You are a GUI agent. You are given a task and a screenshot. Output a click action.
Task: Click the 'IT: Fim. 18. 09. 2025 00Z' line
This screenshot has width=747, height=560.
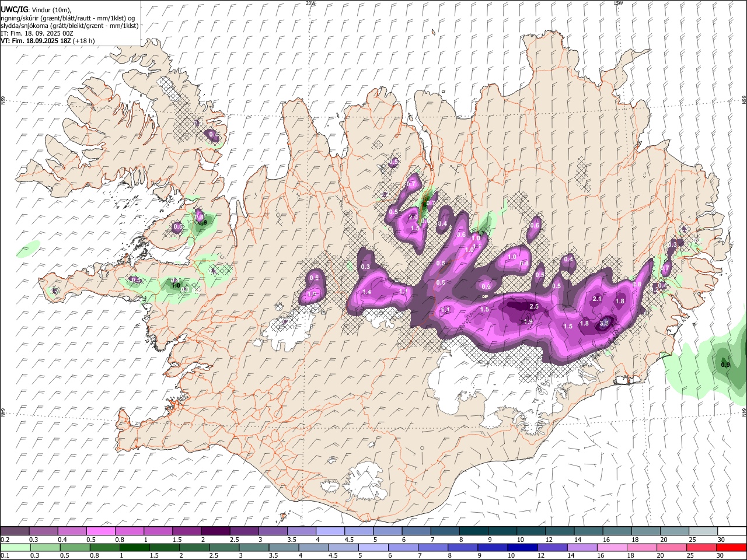click(37, 33)
